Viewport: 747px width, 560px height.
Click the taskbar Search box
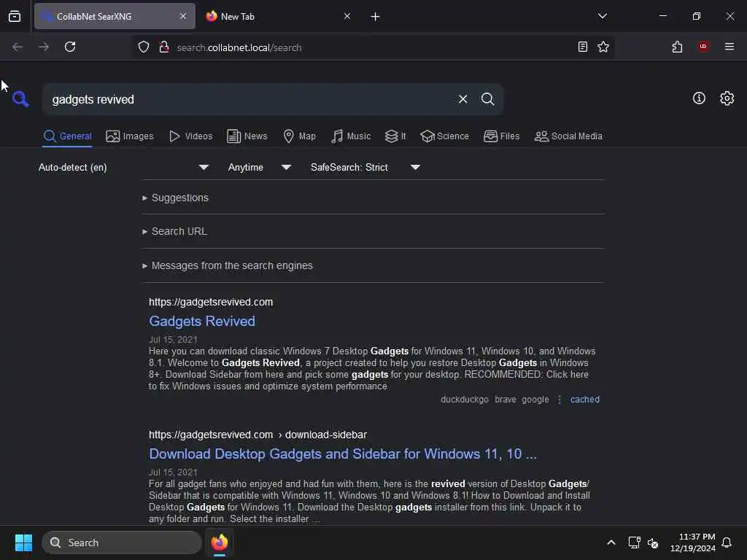[x=122, y=542]
